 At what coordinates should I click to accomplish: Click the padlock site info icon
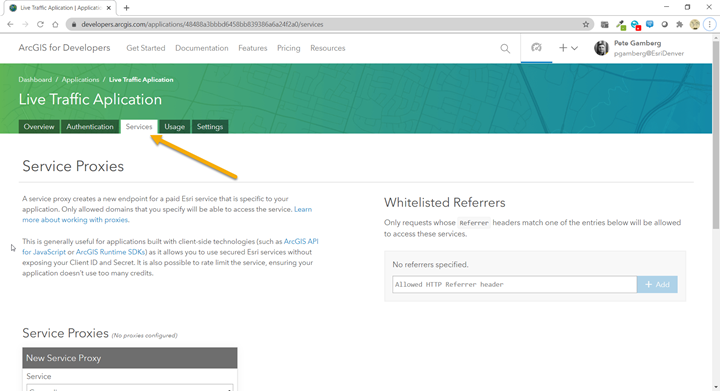(x=74, y=24)
